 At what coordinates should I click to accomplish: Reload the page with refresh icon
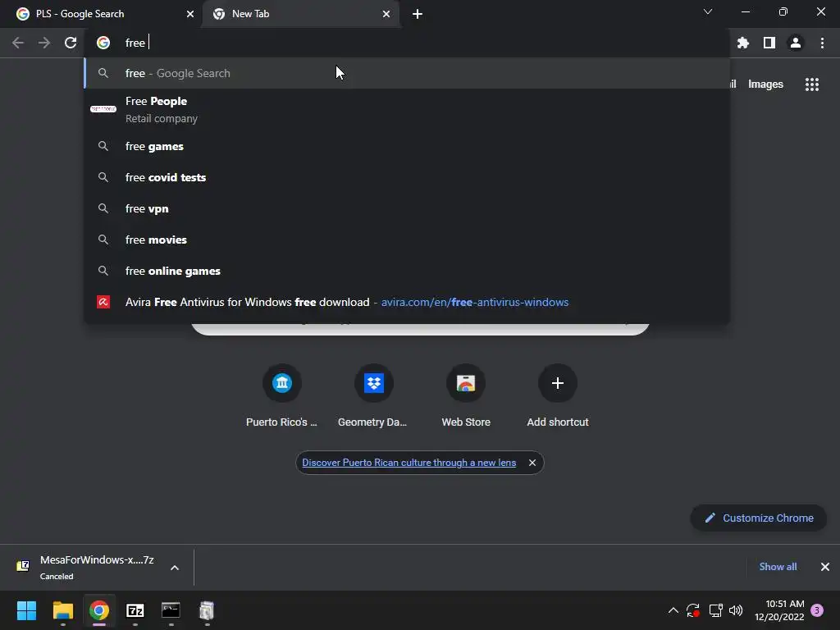pos(71,43)
